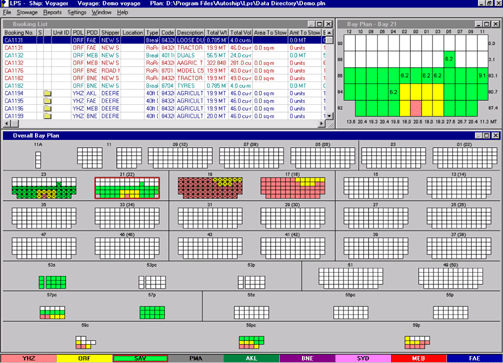Viewport: 503px width, 363px height.
Task: Click the folder icon in CA1195 row
Action: [48, 101]
